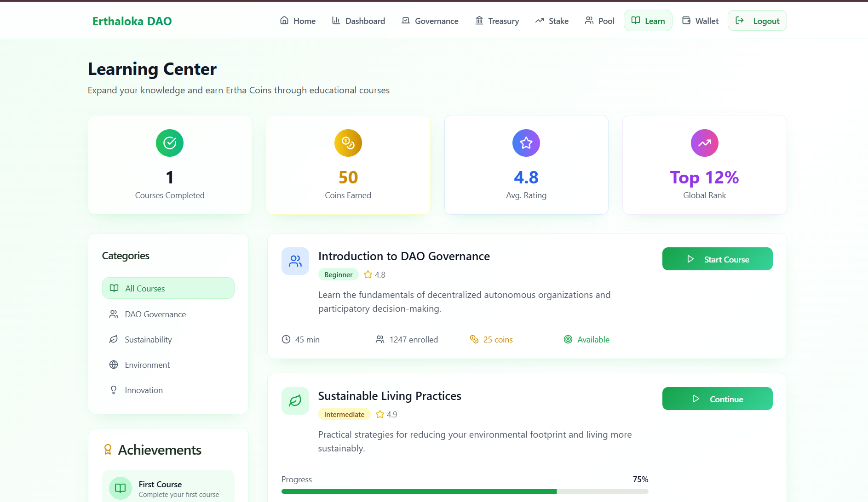Filter by Innovation category
This screenshot has width=868, height=502.
[168, 390]
